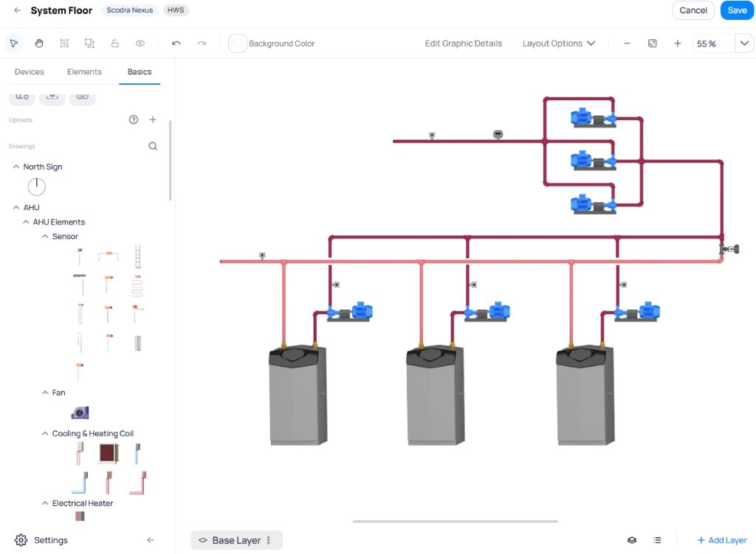Image resolution: width=756 pixels, height=554 pixels.
Task: Collapse the Sensor group
Action: point(45,236)
